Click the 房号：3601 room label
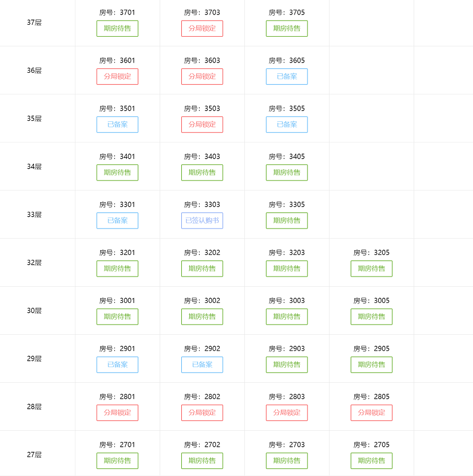 117,60
